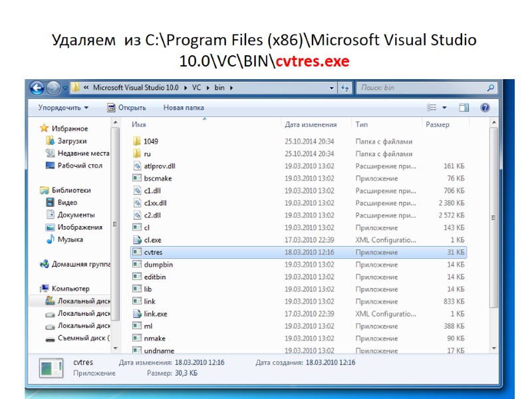Select the 'cl' application icon
Image resolution: width=532 pixels, height=399 pixels.
pyautogui.click(x=137, y=227)
